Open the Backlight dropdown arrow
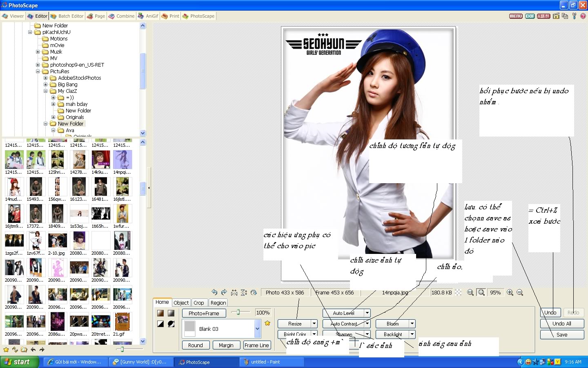The width and height of the screenshot is (588, 368). (x=412, y=334)
